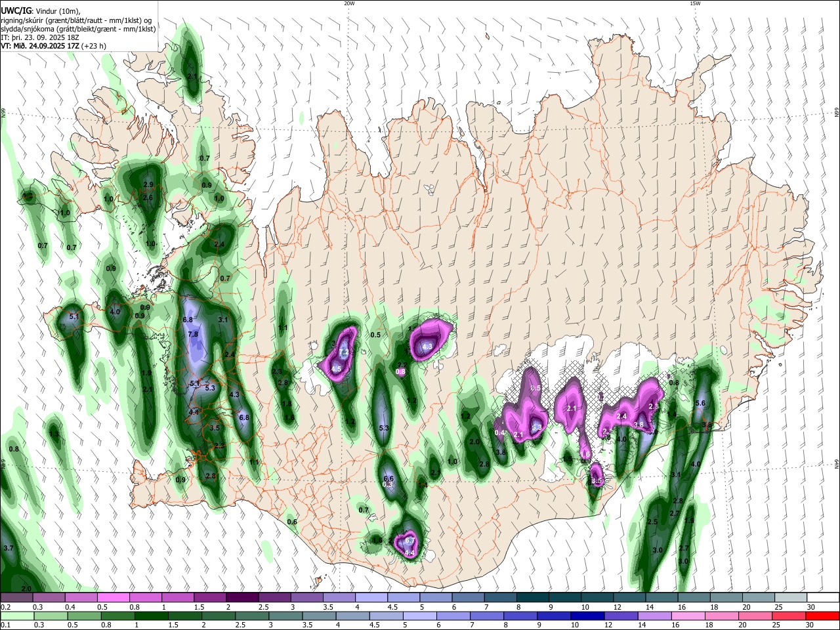Click the '20W' longitude label
Viewport: 840px width, 630px height.
(349, 3)
